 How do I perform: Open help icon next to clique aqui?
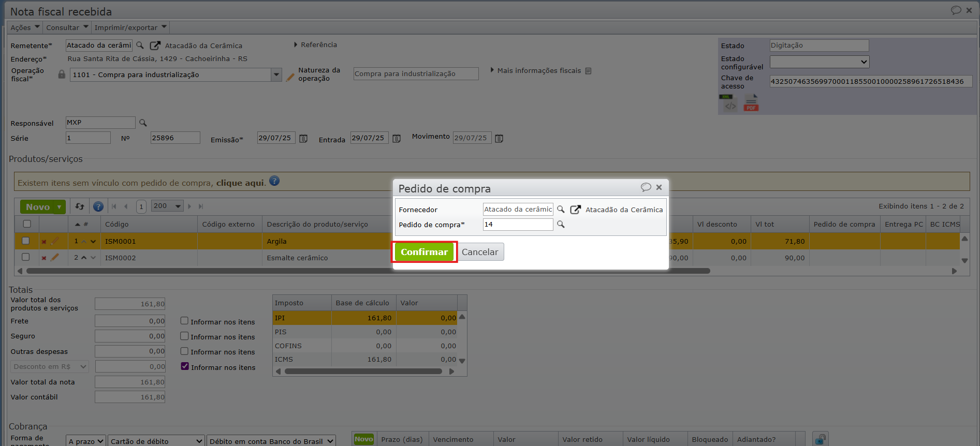274,181
